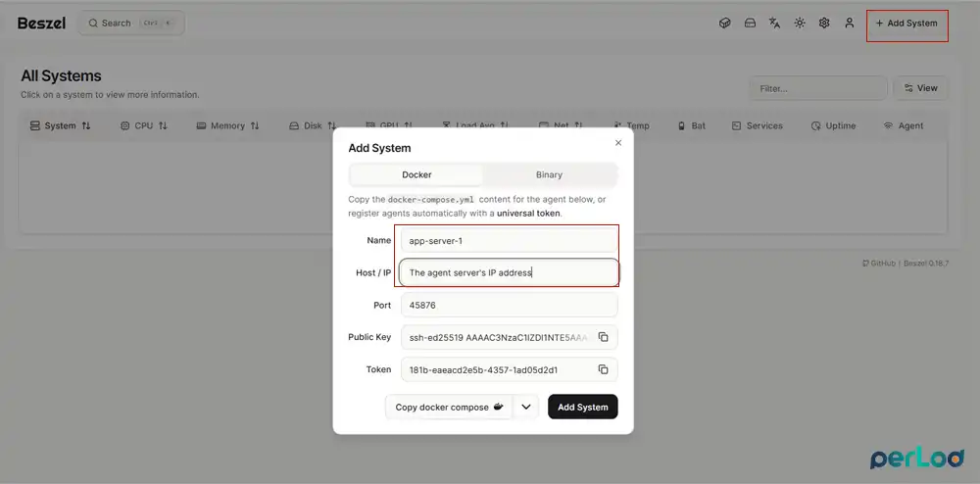
Task: Copy the Public Key value
Action: point(603,337)
